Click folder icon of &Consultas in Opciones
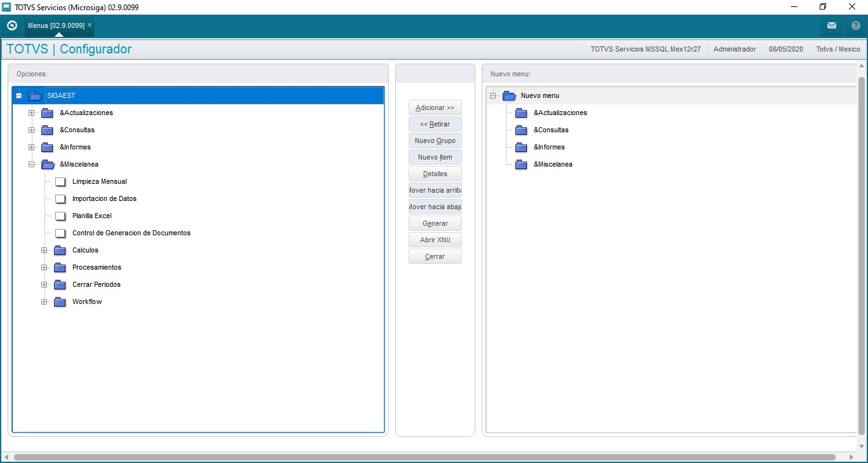 pos(48,130)
